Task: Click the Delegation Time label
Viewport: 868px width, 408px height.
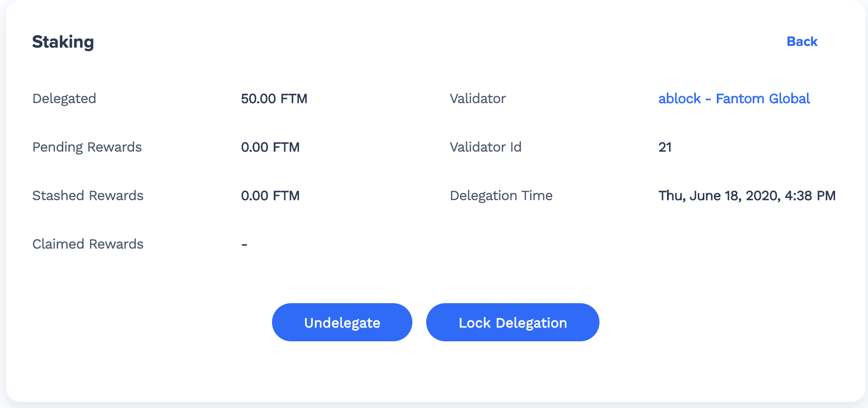Action: (x=501, y=196)
